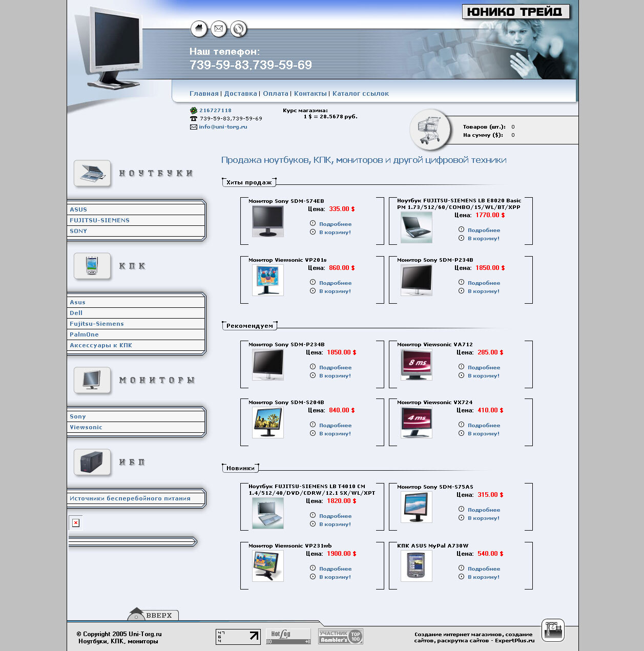The height and width of the screenshot is (651, 644).
Task: Click the laptop category icon
Action: click(x=92, y=173)
